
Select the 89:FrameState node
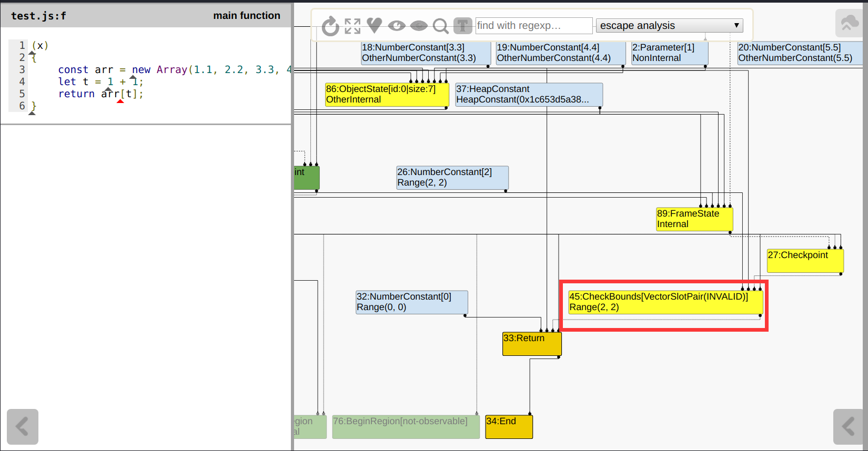pyautogui.click(x=694, y=219)
